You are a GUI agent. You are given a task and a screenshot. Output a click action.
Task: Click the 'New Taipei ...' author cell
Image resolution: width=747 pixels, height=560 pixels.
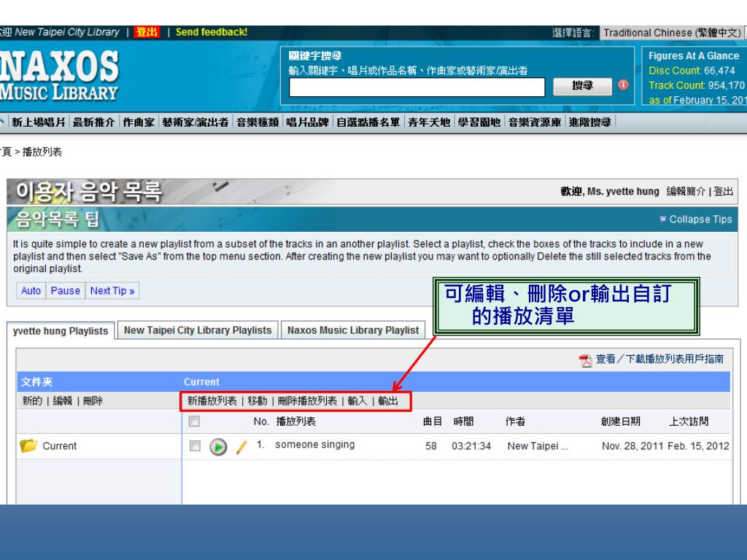pos(538,446)
